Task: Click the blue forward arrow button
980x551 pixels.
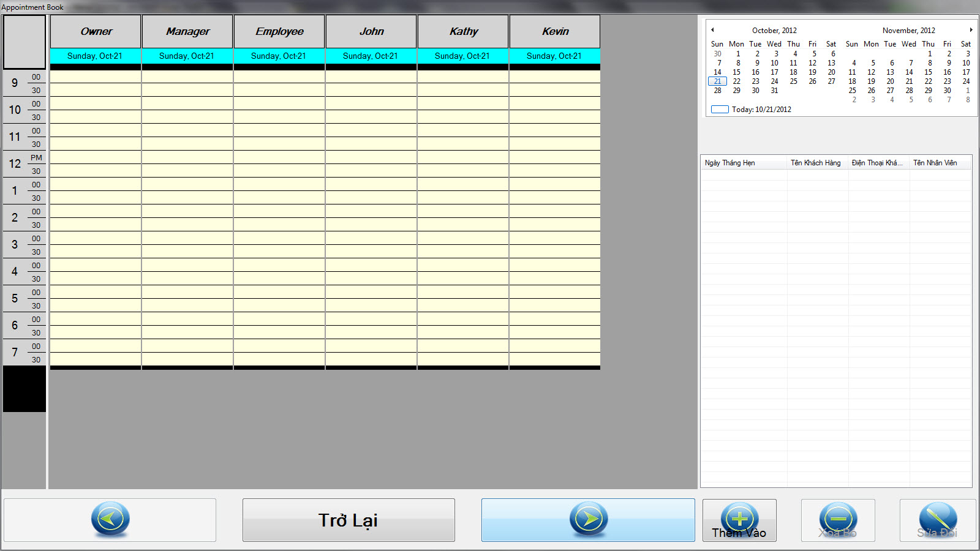Action: tap(588, 519)
